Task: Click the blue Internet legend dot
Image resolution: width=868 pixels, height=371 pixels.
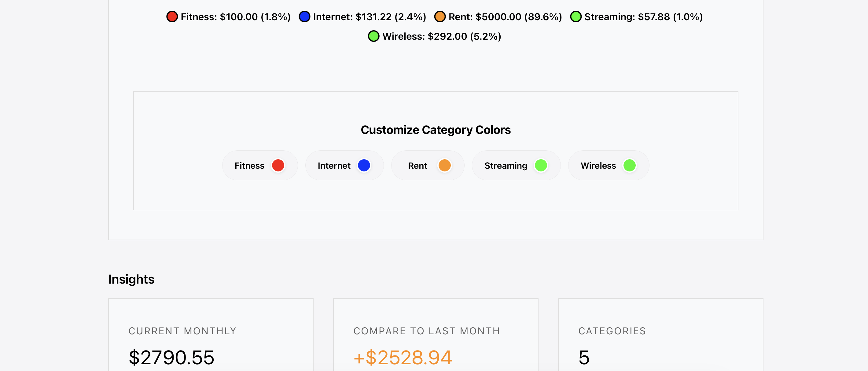Action: [x=305, y=17]
